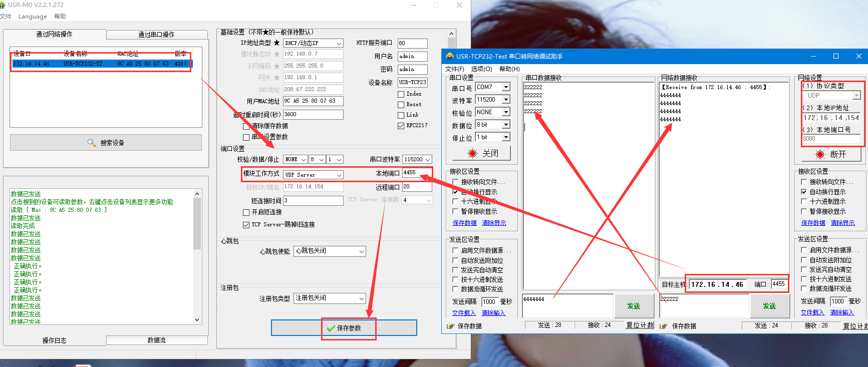The width and height of the screenshot is (868, 367).
Task: Uncheck the RFC2217 checkbox
Action: point(401,126)
